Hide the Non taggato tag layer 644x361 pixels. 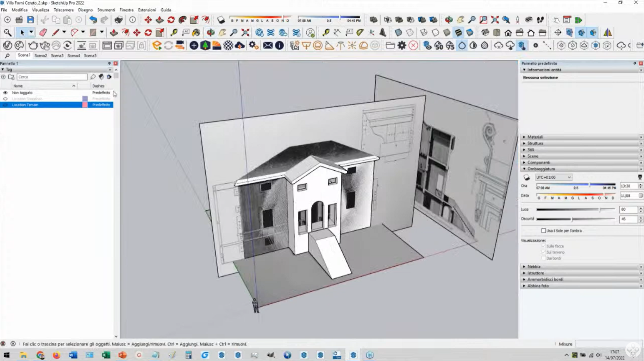coord(5,93)
